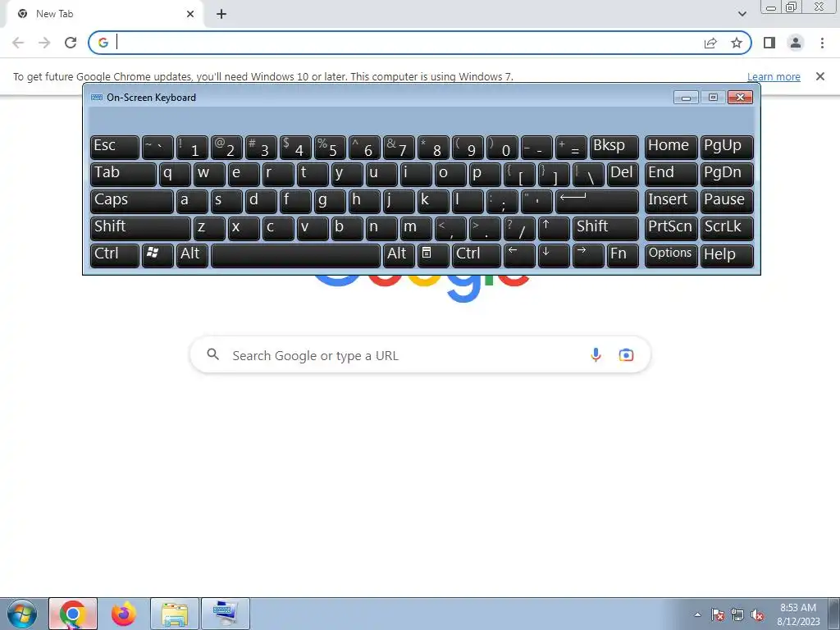Select On-Screen Keyboard taskbar icon
840x630 pixels.
point(226,614)
